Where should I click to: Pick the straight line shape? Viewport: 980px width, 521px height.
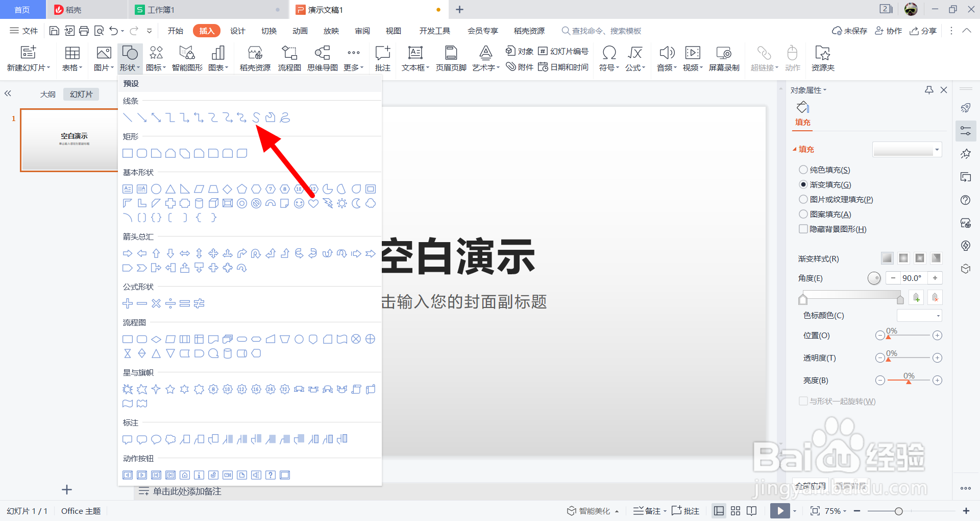click(128, 118)
